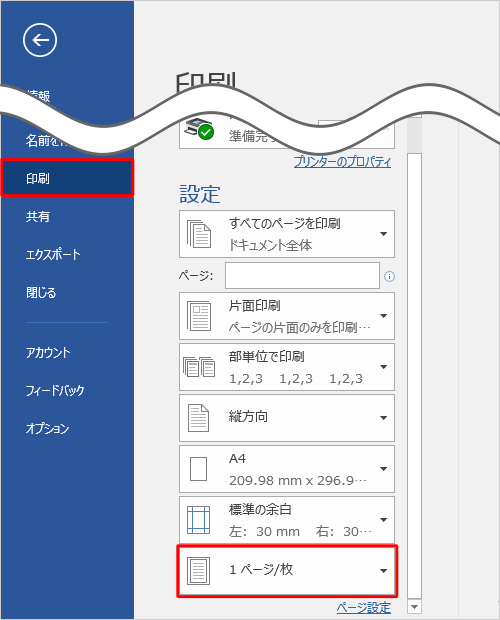The height and width of the screenshot is (620, 500).
Task: Open ページ設定 link
Action: point(364,607)
